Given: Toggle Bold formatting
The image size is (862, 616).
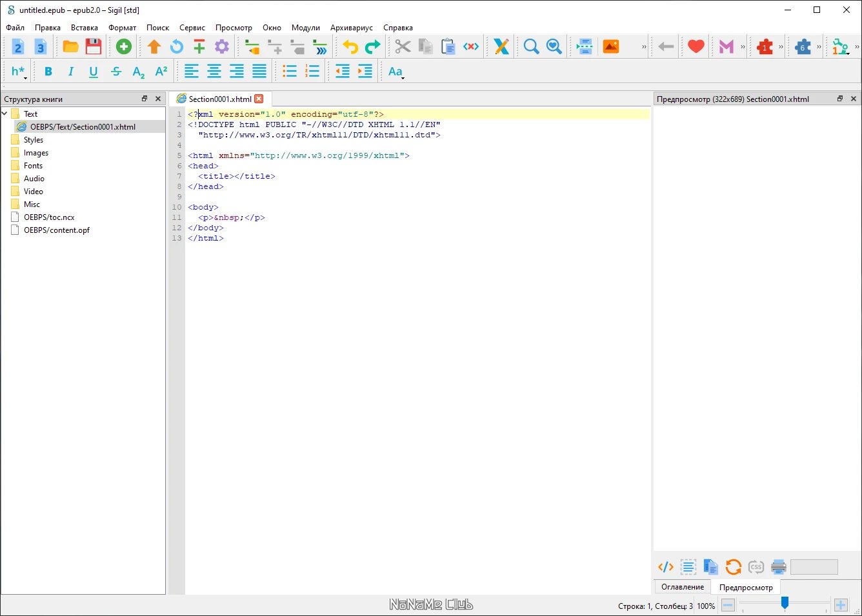Looking at the screenshot, I should coord(48,72).
